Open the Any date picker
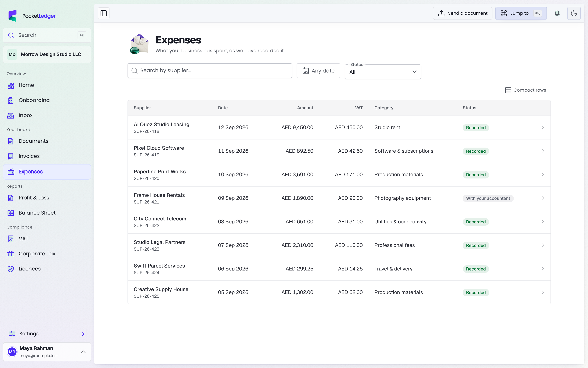Viewport: 588px width, 368px height. (318, 71)
